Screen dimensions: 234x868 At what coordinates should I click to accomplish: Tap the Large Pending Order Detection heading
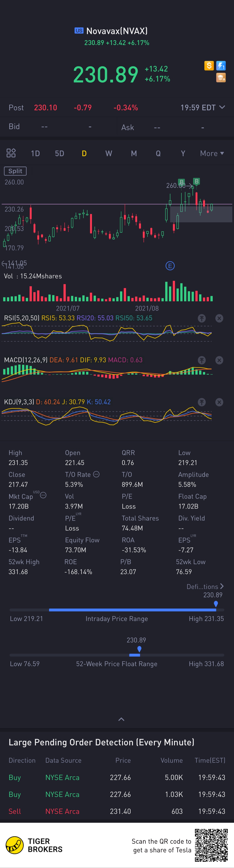point(102,742)
